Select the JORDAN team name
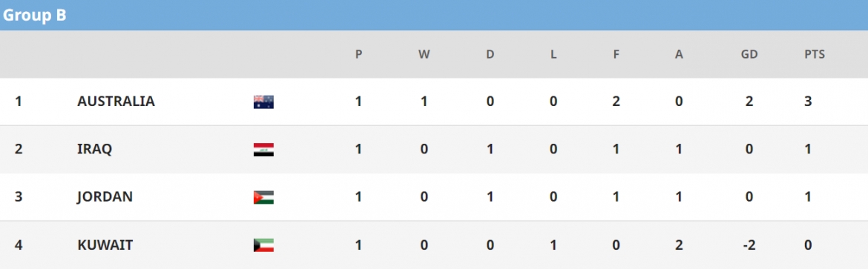Image resolution: width=868 pixels, height=269 pixels. click(105, 197)
